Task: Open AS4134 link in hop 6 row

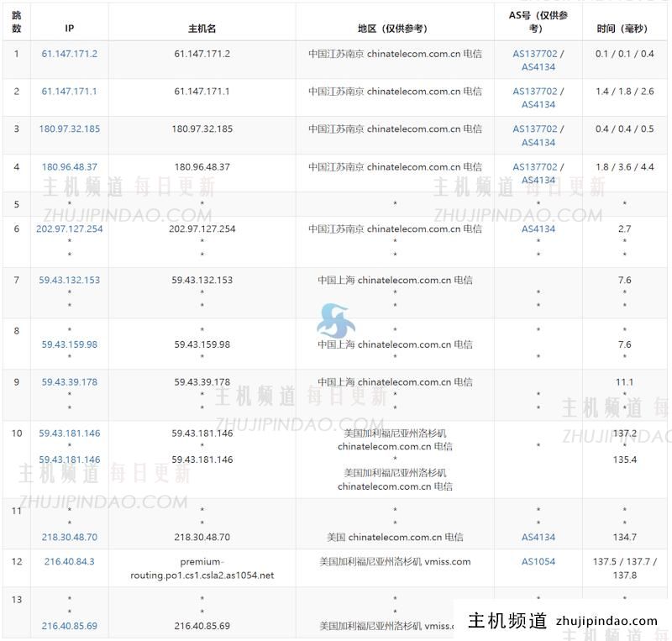Action: (538, 229)
